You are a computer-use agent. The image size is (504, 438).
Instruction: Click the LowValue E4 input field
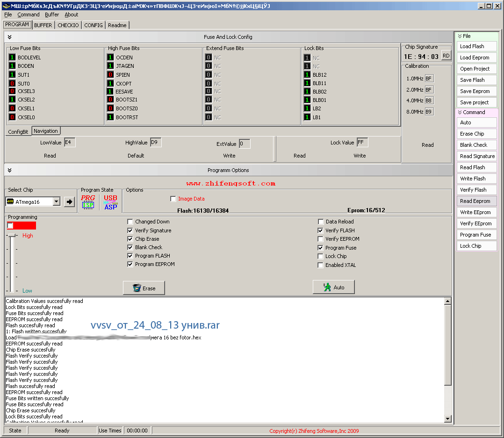pyautogui.click(x=70, y=143)
